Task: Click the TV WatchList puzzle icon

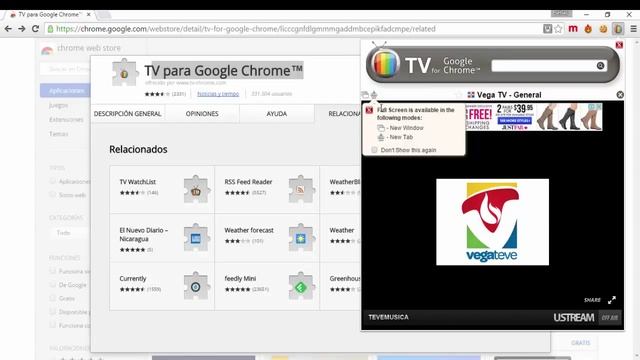Action: coord(196,189)
